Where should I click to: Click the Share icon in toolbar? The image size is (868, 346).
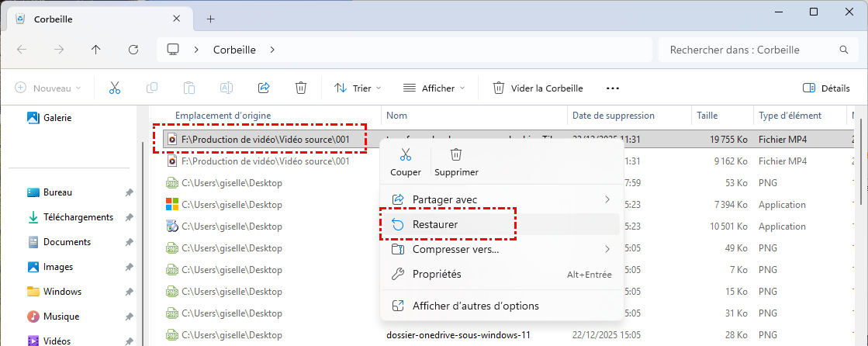tap(264, 88)
